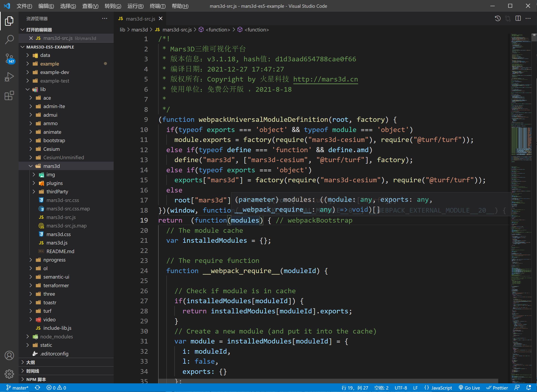Open Run and Debug view
The width and height of the screenshot is (537, 392).
(9, 77)
